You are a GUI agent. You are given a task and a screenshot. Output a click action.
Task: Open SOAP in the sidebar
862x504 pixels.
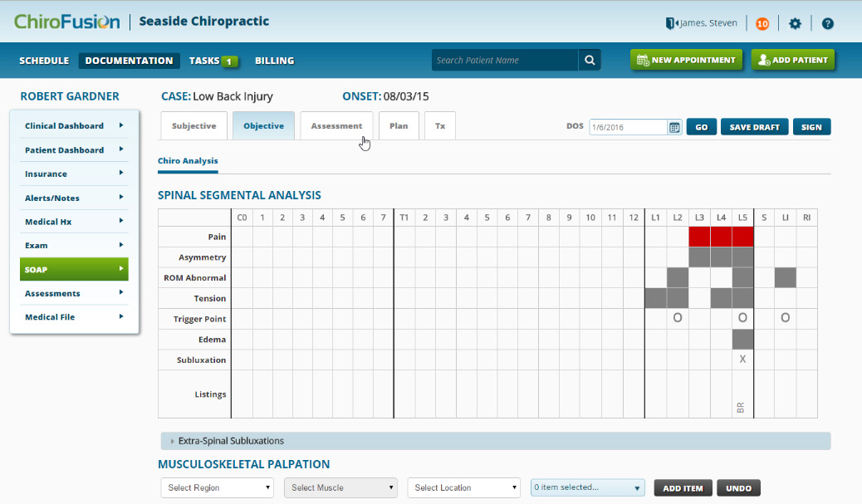point(73,269)
